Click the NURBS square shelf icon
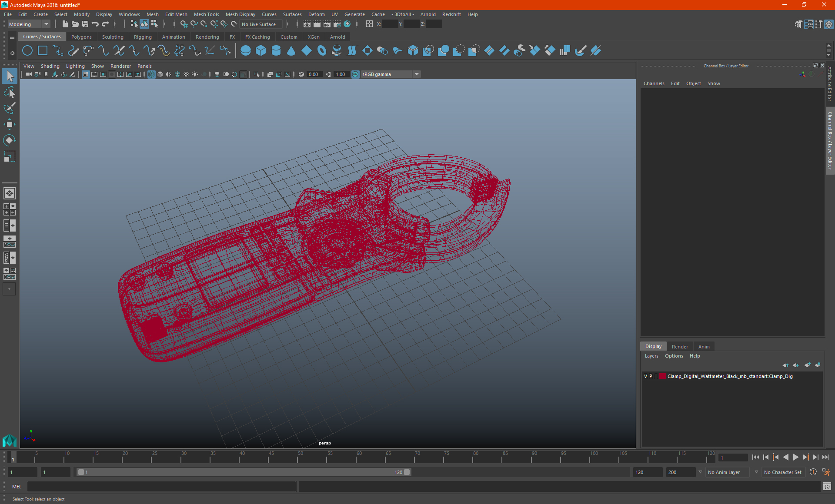The height and width of the screenshot is (504, 835). [43, 51]
